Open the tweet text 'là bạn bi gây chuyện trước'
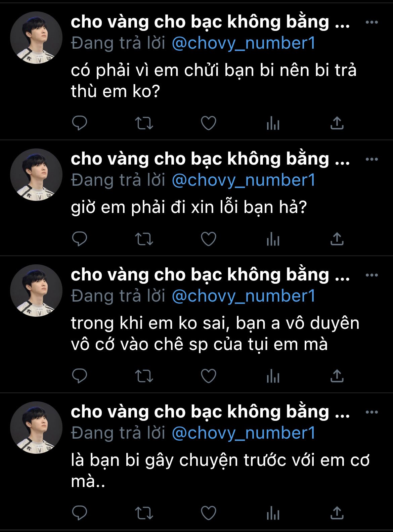The image size is (393, 532). (220, 471)
